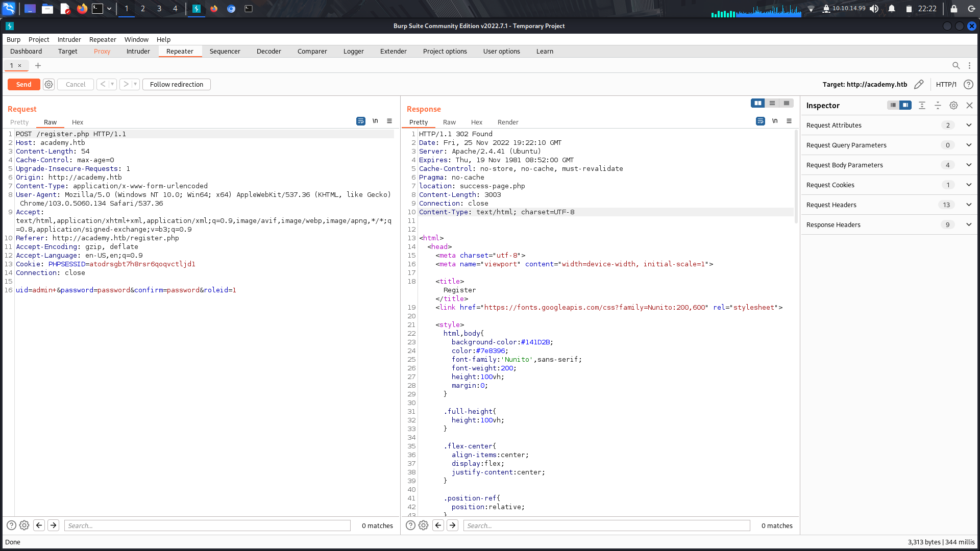Launch Firefox from the taskbar

82,8
